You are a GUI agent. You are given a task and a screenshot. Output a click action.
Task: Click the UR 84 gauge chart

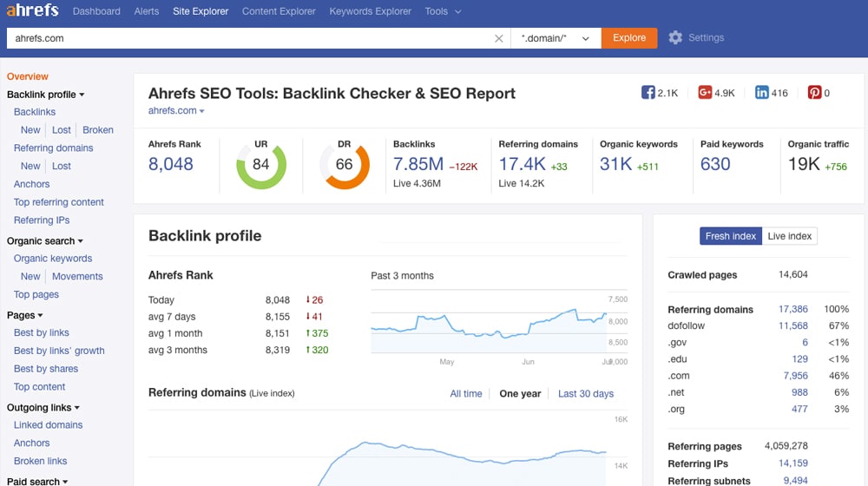click(260, 164)
